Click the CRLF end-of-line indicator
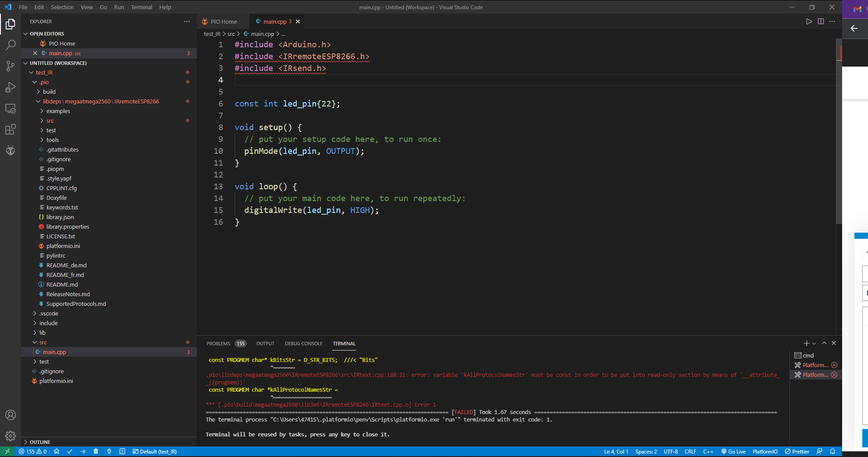868x457 pixels. 690,451
